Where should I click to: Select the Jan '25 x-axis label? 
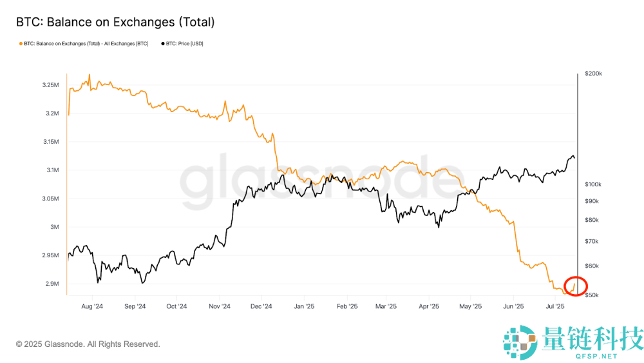(x=304, y=307)
